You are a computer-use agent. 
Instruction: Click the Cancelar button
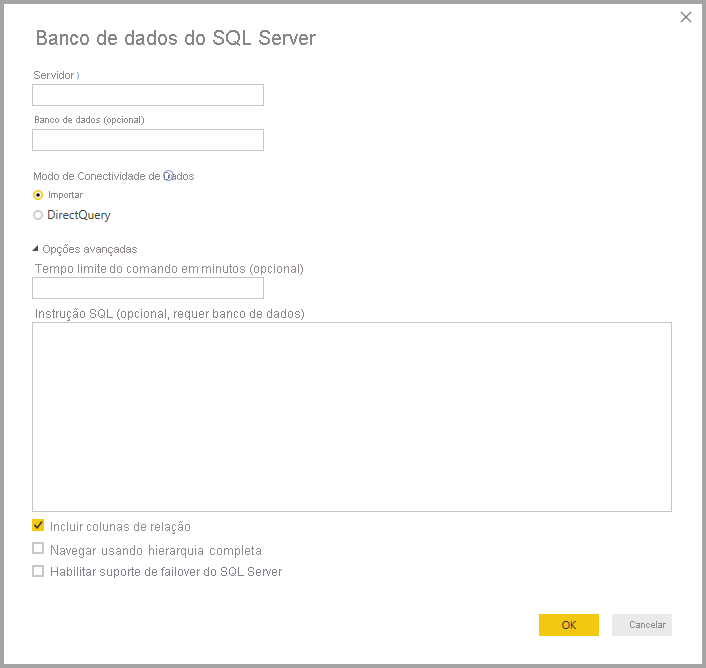tap(642, 625)
